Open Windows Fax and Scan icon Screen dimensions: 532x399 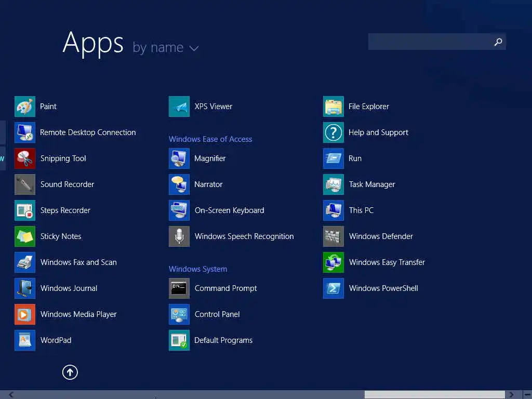(25, 262)
